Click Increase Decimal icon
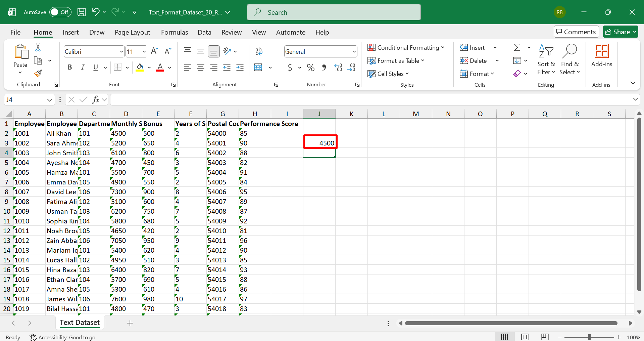Viewport: 644px width, 341px height. point(338,68)
